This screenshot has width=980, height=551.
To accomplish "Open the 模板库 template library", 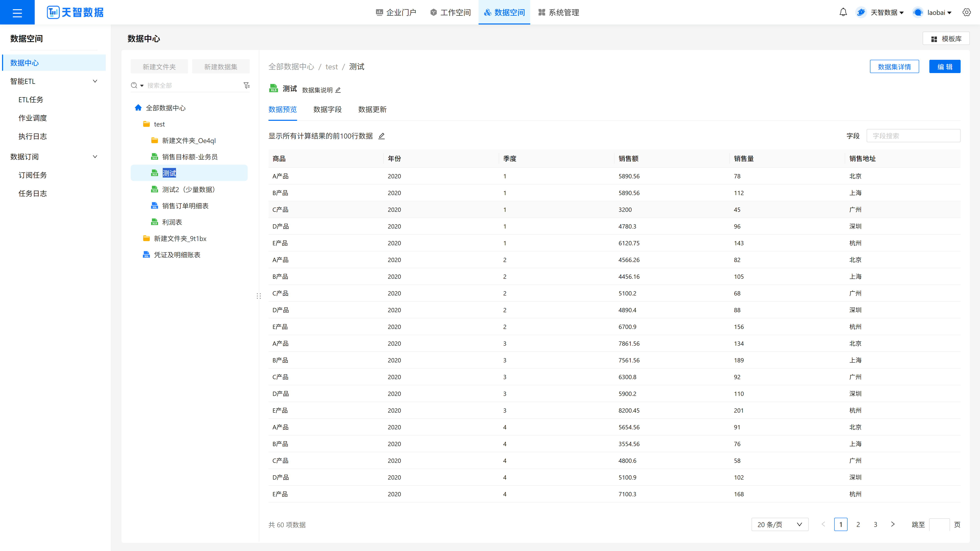I will [946, 39].
